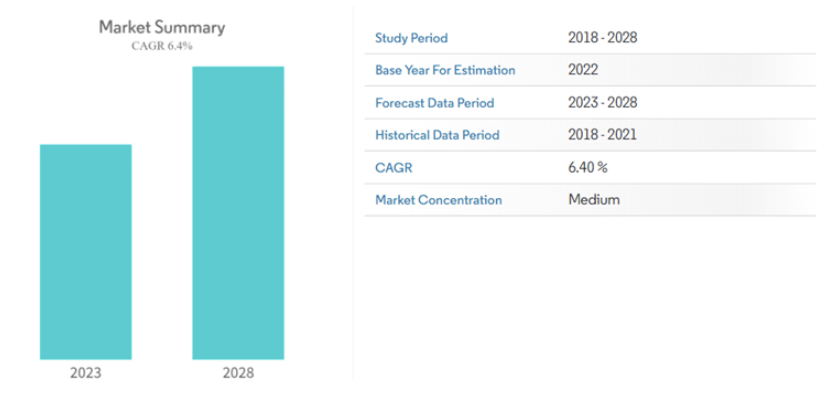The width and height of the screenshot is (821, 406).
Task: Click the Historical Data Period label
Action: 437,135
